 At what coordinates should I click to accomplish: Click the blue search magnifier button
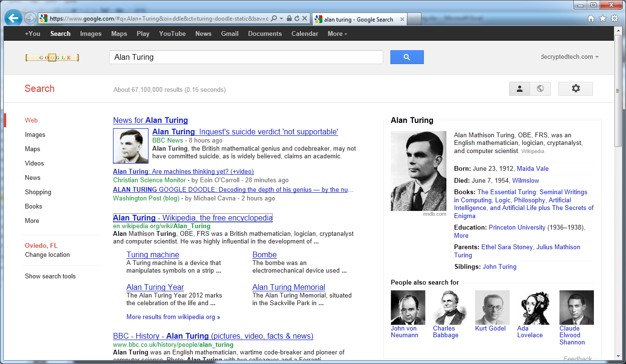pos(407,57)
